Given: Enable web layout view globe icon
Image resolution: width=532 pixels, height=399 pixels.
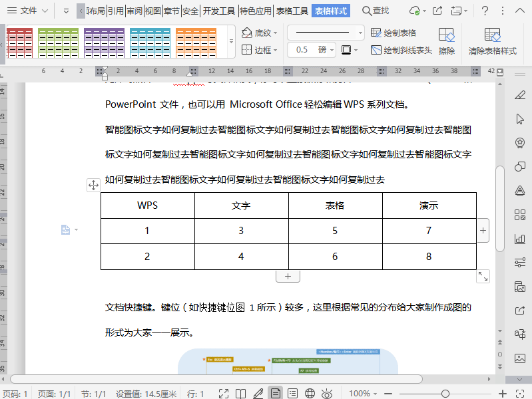Looking at the screenshot, I should click(309, 394).
